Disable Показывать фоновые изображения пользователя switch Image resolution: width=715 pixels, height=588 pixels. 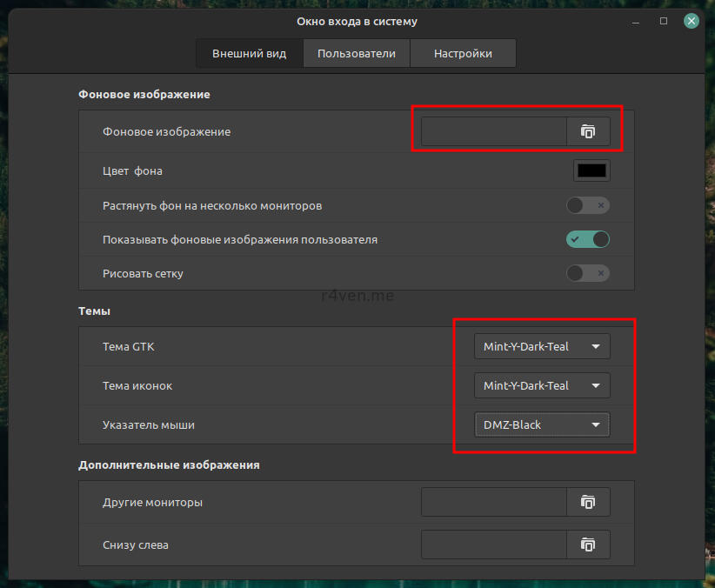click(588, 239)
